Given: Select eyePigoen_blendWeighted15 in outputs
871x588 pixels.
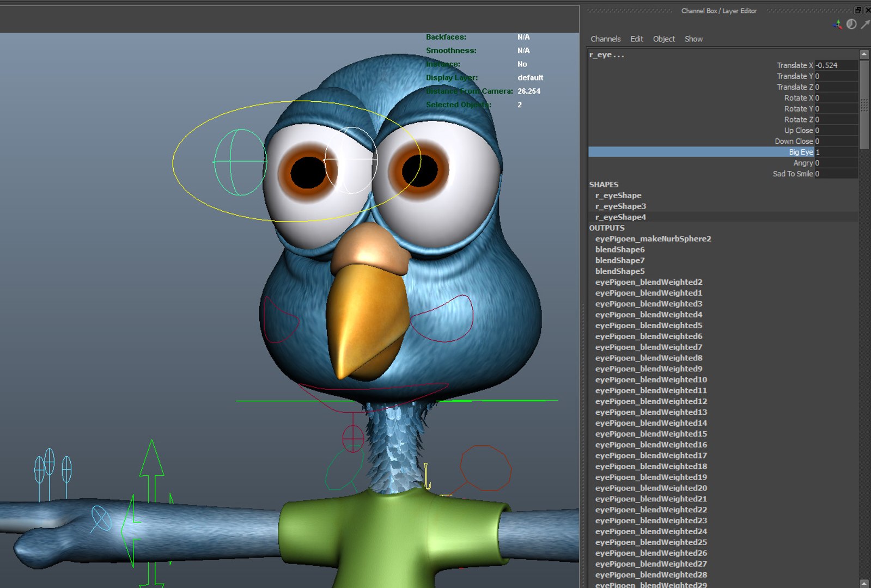Looking at the screenshot, I should coord(651,434).
